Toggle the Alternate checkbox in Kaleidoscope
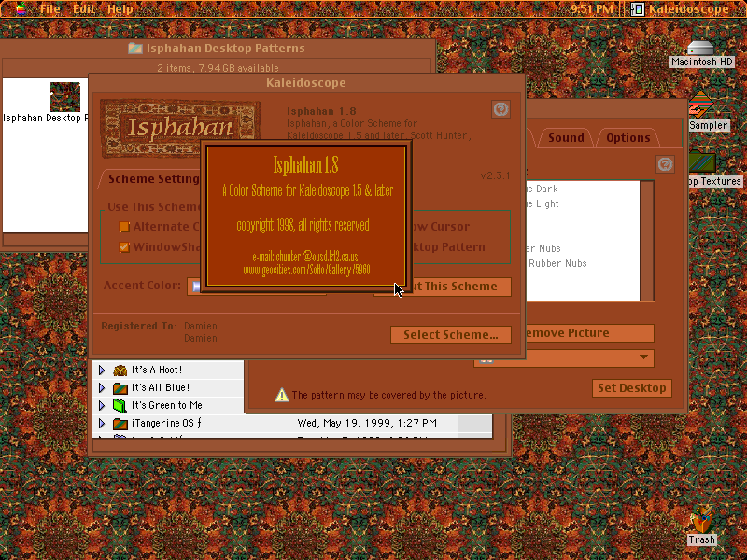747x560 pixels. point(124,227)
